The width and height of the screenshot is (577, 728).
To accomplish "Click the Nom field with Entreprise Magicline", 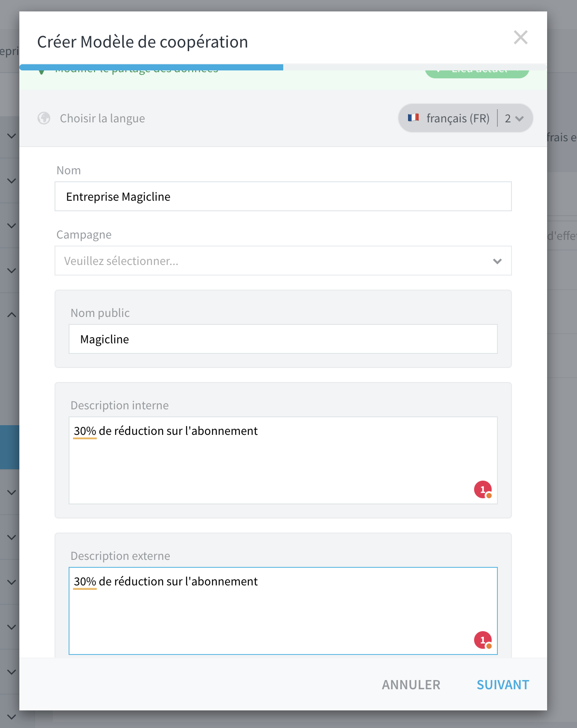I will click(283, 196).
